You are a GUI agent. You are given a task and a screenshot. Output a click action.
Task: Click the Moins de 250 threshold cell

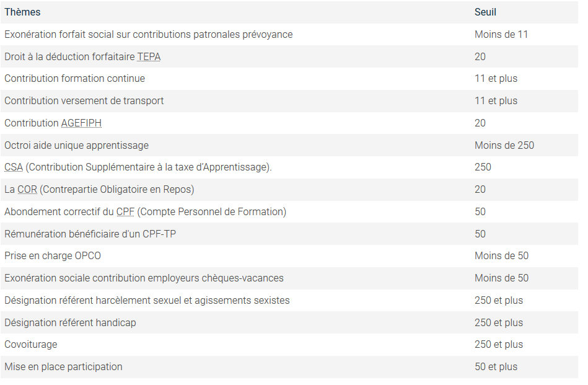coord(504,145)
